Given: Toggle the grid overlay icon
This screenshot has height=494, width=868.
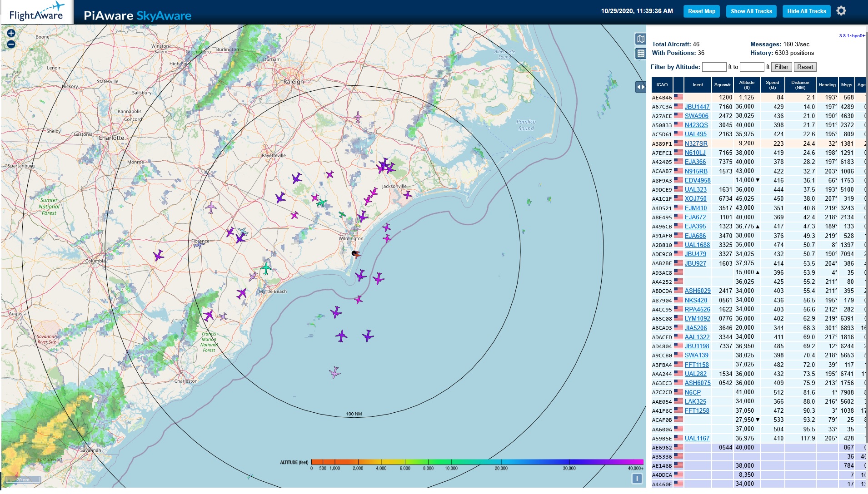Looking at the screenshot, I should [641, 54].
